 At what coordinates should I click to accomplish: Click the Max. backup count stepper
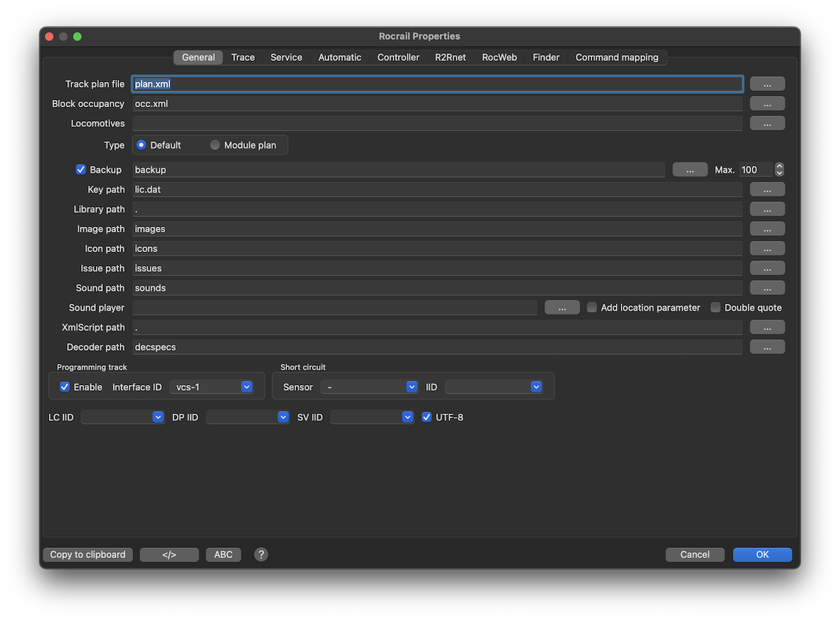780,169
